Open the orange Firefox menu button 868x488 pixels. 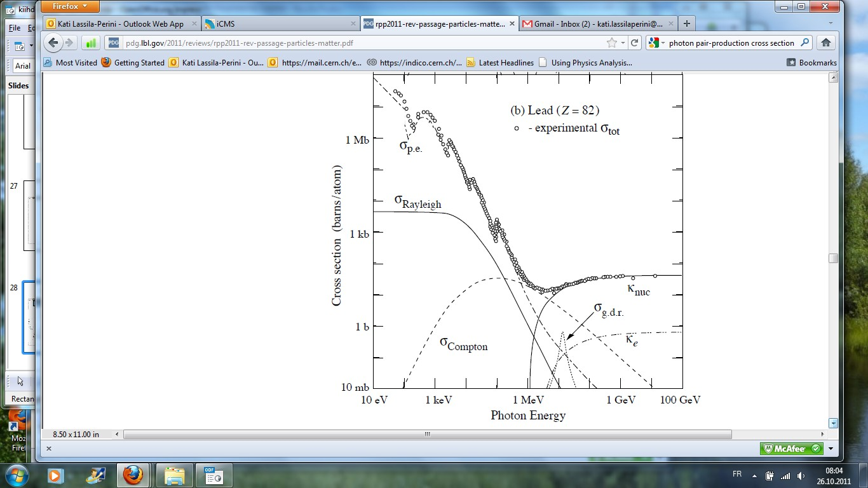click(71, 6)
